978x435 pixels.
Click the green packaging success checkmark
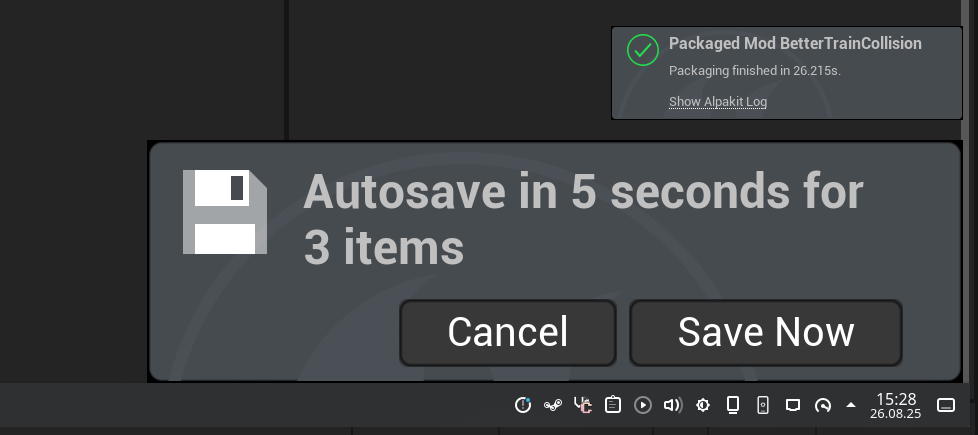tap(642, 50)
